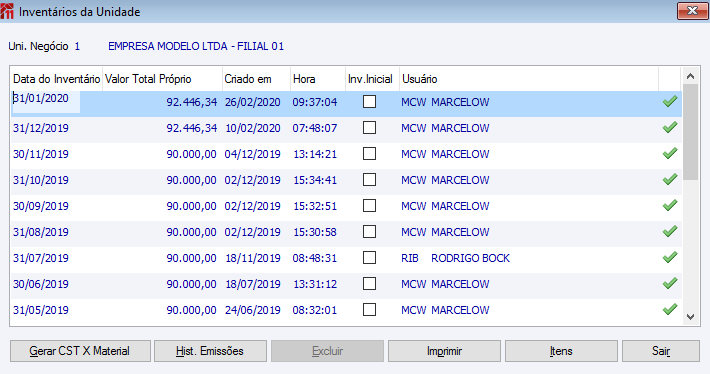Click the user code RIB
The height and width of the screenshot is (374, 710).
410,258
